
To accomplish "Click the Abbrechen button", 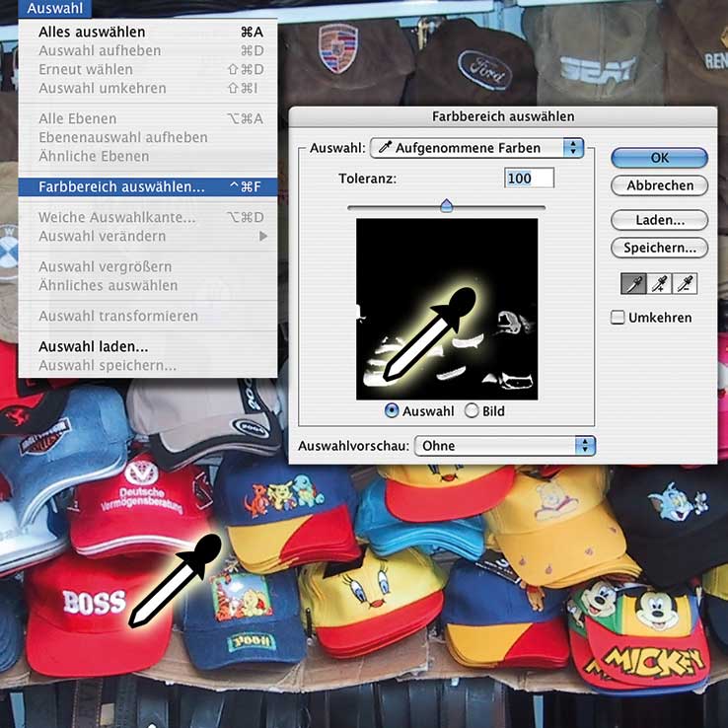I will 659,185.
